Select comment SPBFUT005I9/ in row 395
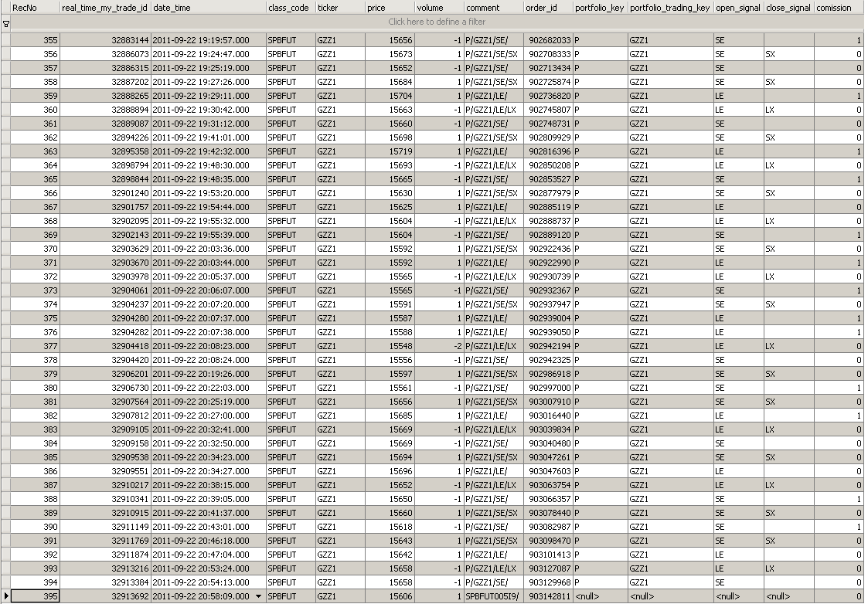The image size is (868, 604). click(x=494, y=596)
